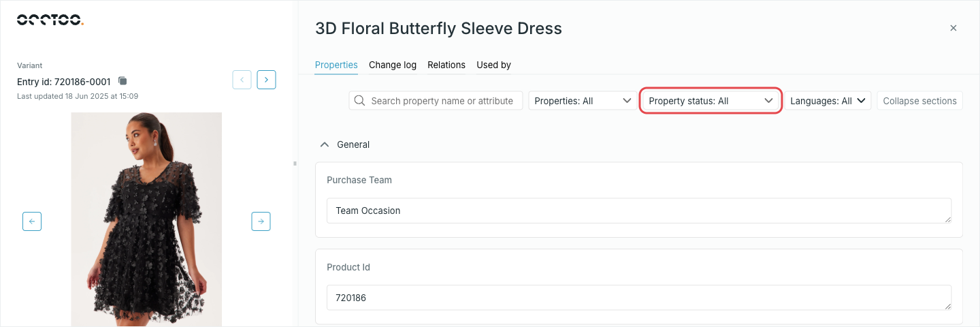Collapse the General section chevron
The height and width of the screenshot is (327, 980).
pyautogui.click(x=325, y=144)
